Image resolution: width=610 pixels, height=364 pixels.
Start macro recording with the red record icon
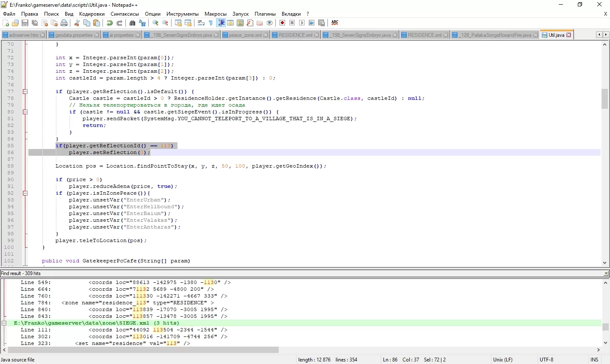[x=283, y=23]
